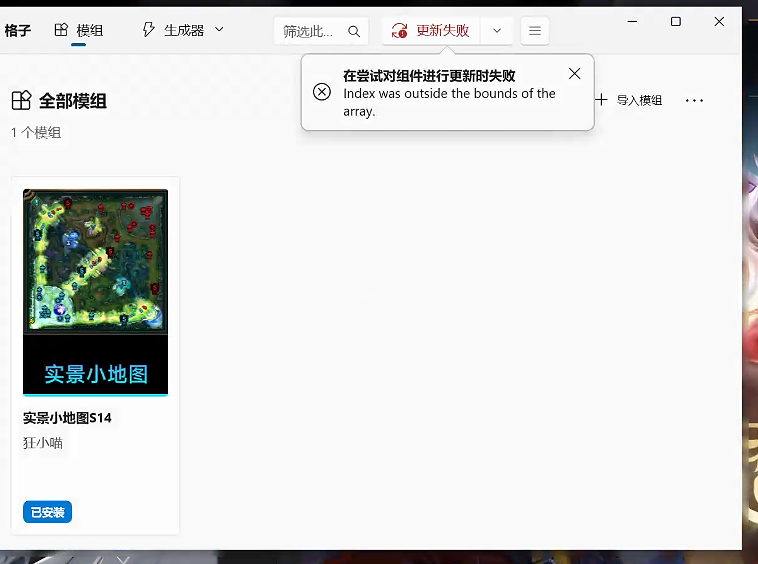Click the 筛选 search input field
Viewport: 758px width, 564px height.
click(x=309, y=31)
